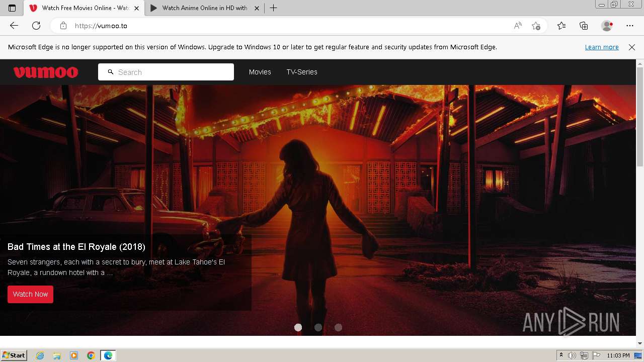Image resolution: width=644 pixels, height=362 pixels.
Task: Select the third carousel slide dot
Action: click(339, 327)
